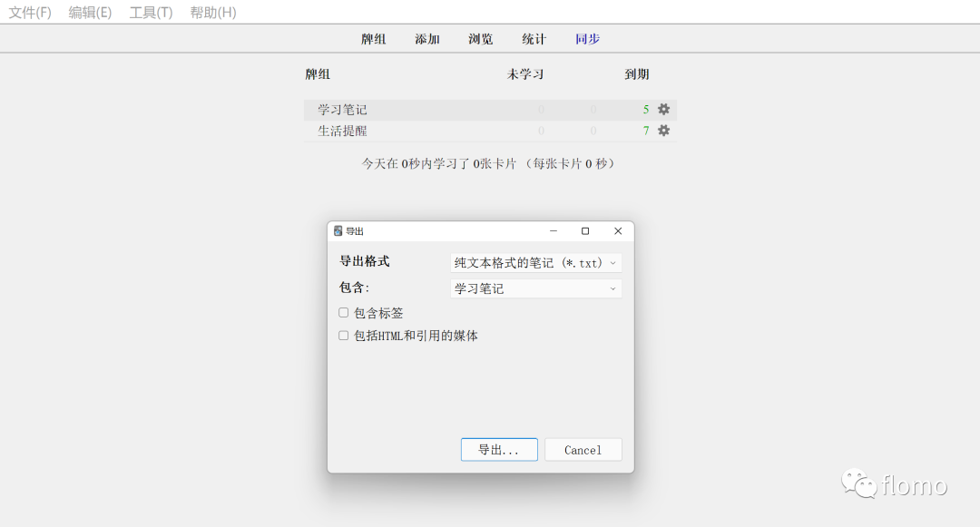Select the 生活提醒 deck row
This screenshot has height=527, width=980.
(491, 132)
